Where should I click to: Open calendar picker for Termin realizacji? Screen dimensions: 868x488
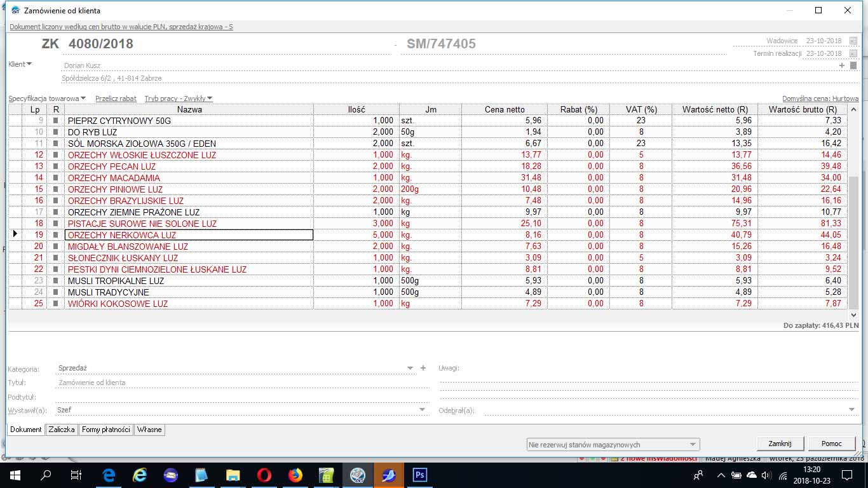853,54
